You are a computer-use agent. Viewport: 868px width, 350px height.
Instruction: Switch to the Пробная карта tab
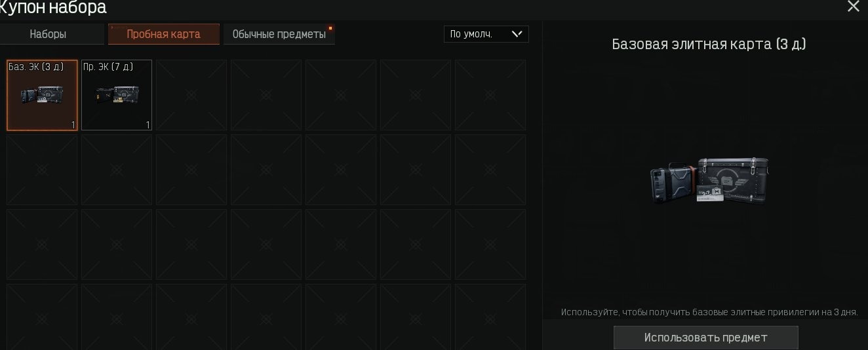[x=163, y=34]
